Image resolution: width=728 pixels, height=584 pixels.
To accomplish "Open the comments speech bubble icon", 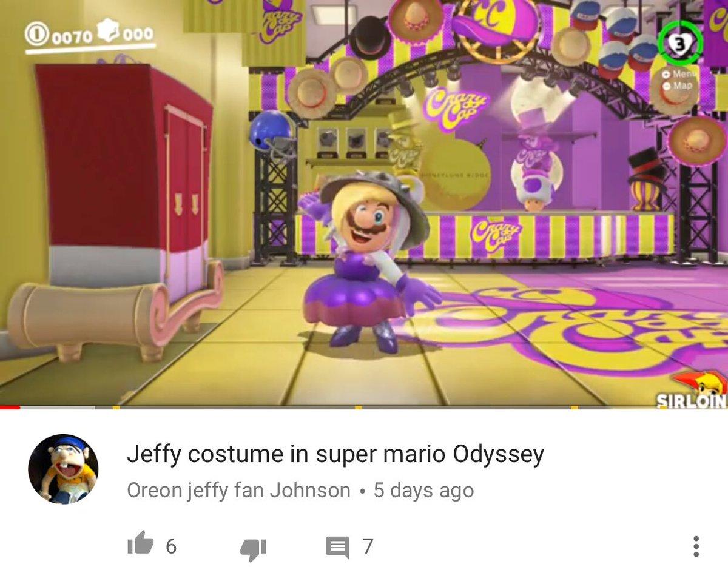I will coord(338,548).
